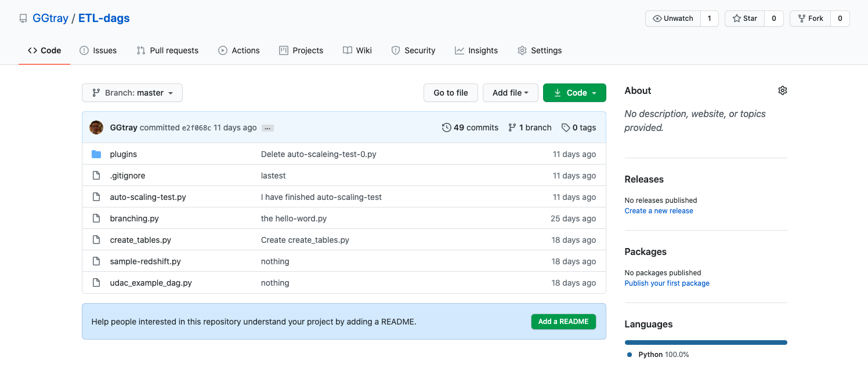
Task: Open commit 'Delete auto-scaleing-test-0.py'
Action: 319,154
